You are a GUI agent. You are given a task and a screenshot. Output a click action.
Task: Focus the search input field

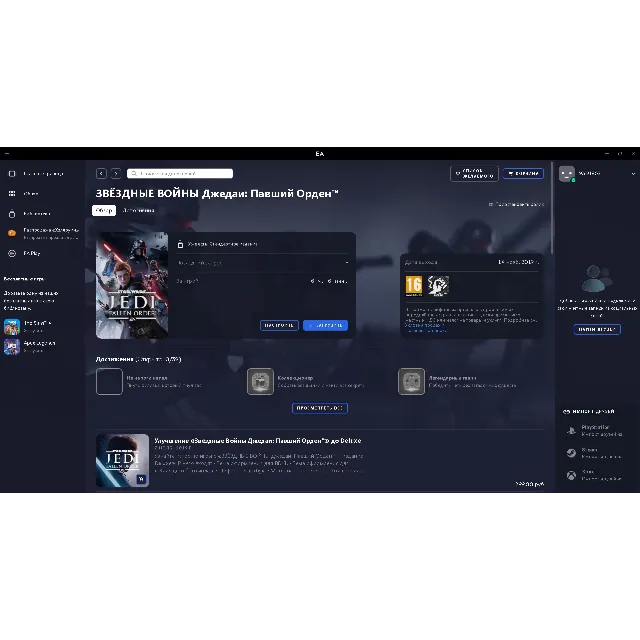[180, 173]
